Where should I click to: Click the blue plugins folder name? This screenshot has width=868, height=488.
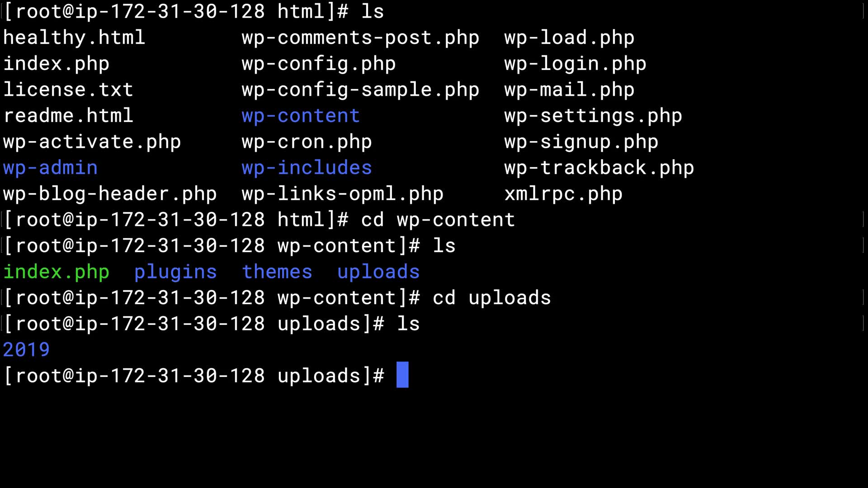pos(175,272)
